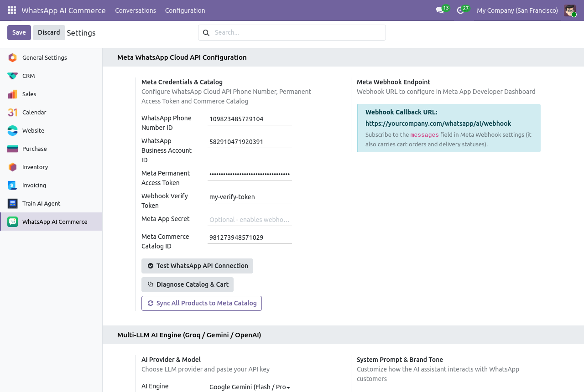
Task: Click the Purchase card icon
Action: click(13, 149)
